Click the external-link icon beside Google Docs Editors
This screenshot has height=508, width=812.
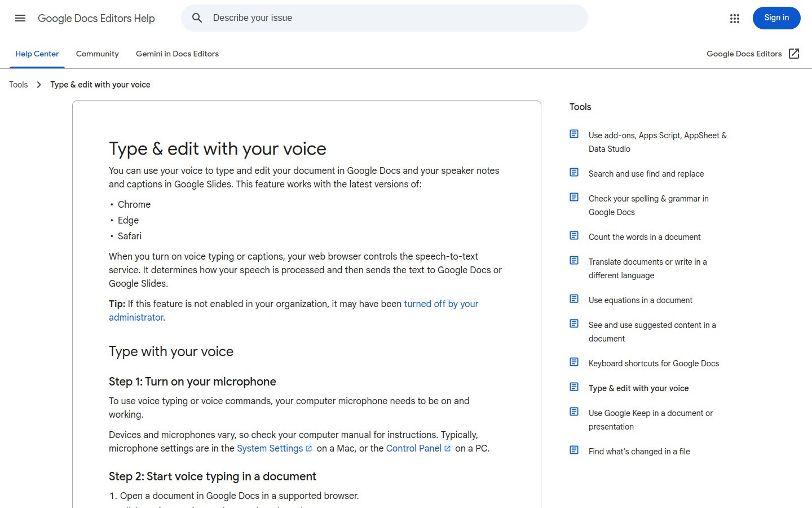click(793, 53)
